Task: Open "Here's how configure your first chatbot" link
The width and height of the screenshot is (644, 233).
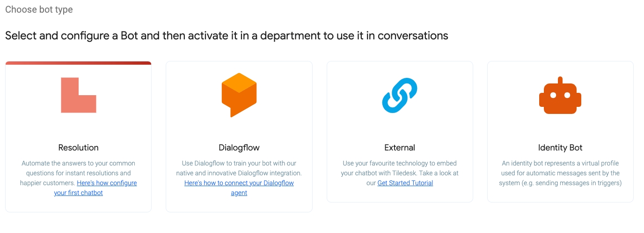Action: tap(107, 183)
